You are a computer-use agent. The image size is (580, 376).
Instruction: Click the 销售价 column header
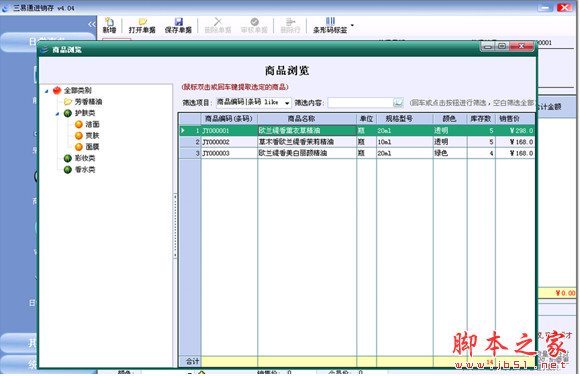pos(515,119)
